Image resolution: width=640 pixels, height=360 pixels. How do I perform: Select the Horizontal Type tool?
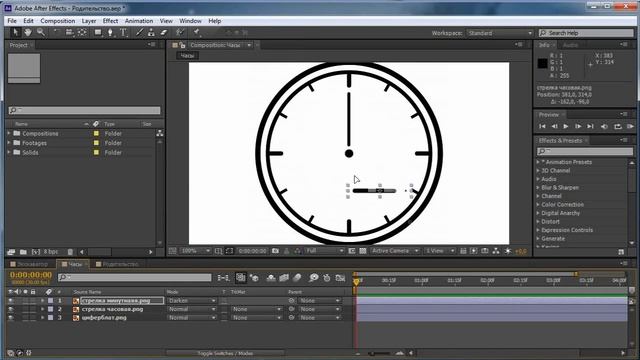[123, 32]
